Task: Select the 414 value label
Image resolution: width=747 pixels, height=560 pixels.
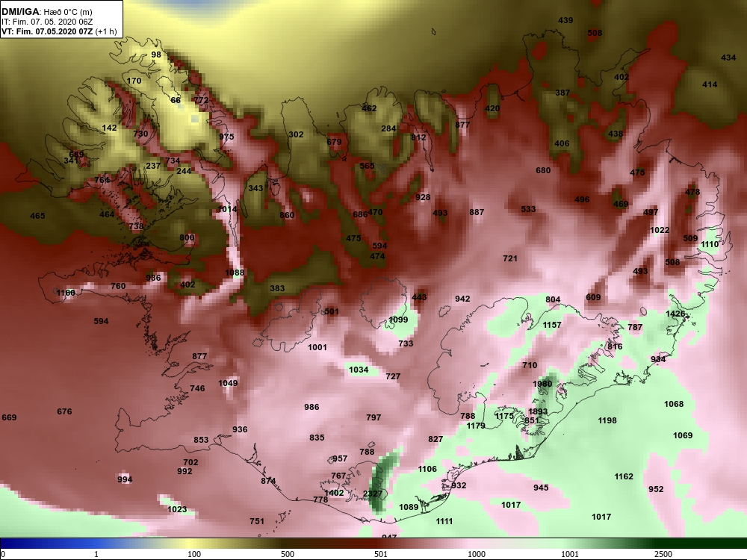Action: point(710,84)
